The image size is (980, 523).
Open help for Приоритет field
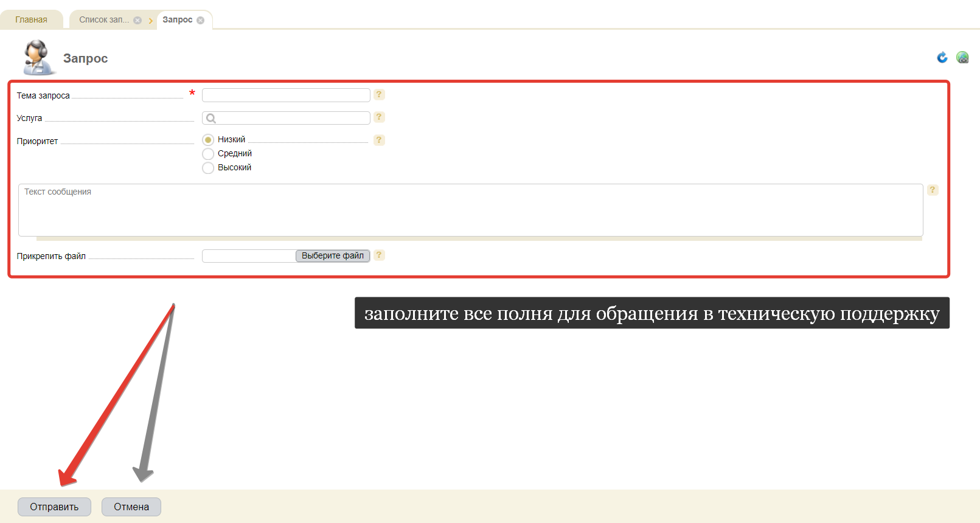[379, 140]
